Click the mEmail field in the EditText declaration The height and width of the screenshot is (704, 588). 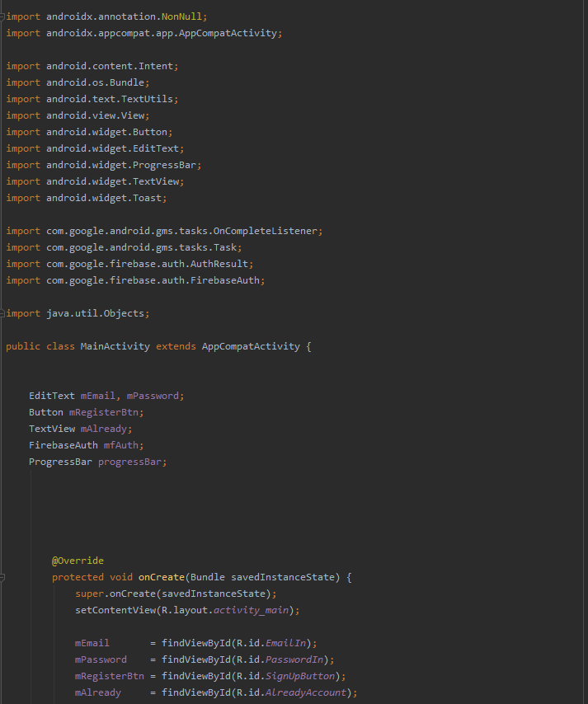[x=98, y=396]
